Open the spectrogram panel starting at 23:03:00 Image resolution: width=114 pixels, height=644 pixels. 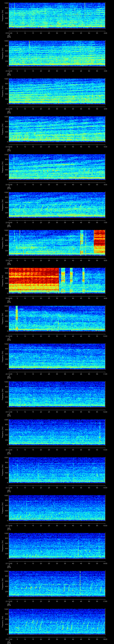(57, 91)
